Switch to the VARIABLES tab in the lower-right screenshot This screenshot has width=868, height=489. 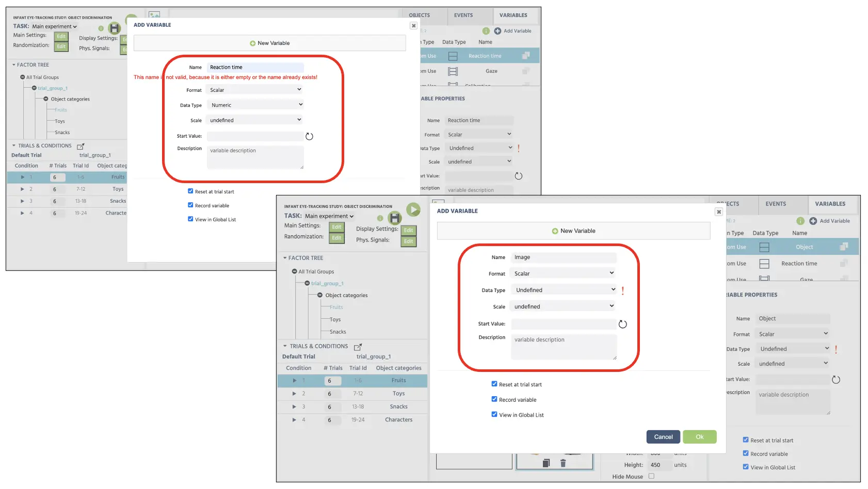[830, 204]
